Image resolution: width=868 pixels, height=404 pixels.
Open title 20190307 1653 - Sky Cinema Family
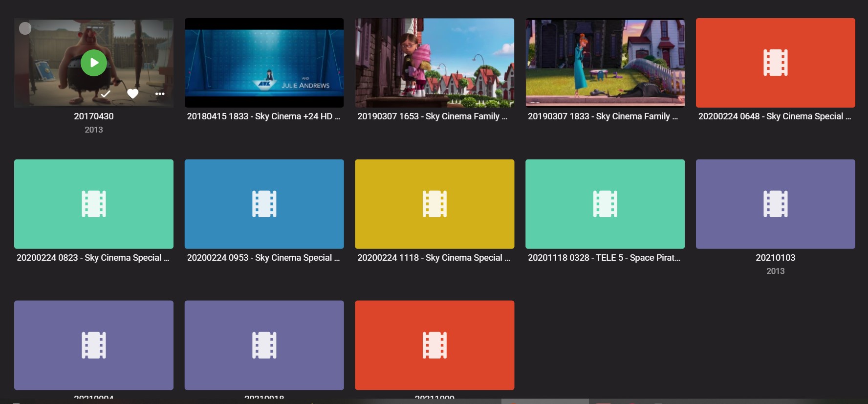click(433, 116)
